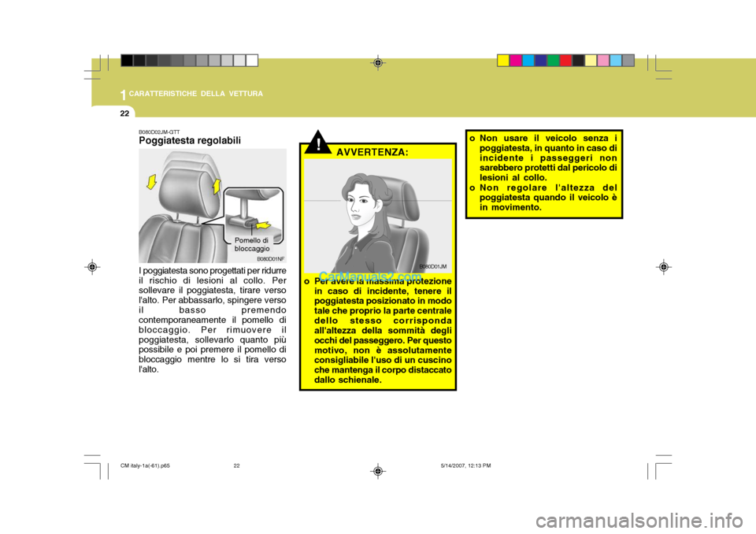Click the footer file name "CM italy-1a(-61).p65"

coord(145,466)
